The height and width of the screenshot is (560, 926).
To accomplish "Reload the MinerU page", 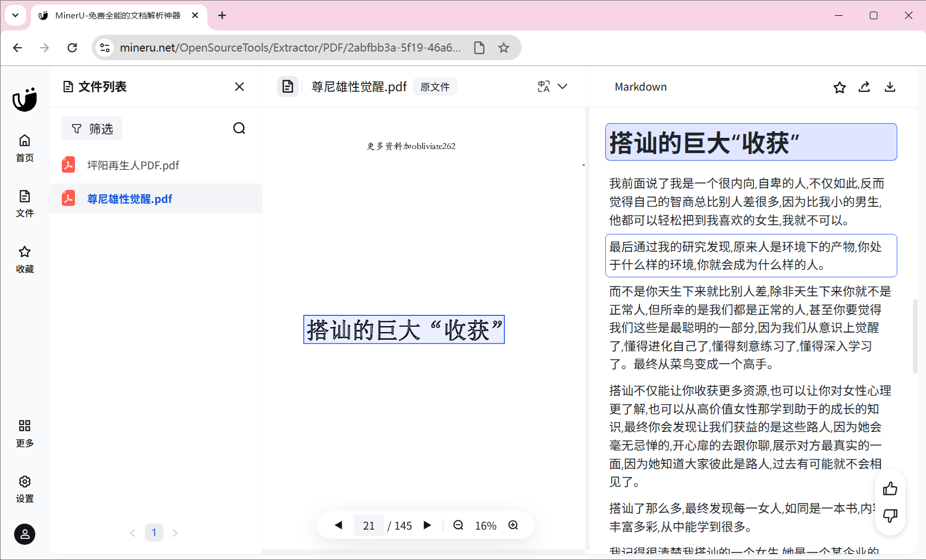I will tap(72, 48).
